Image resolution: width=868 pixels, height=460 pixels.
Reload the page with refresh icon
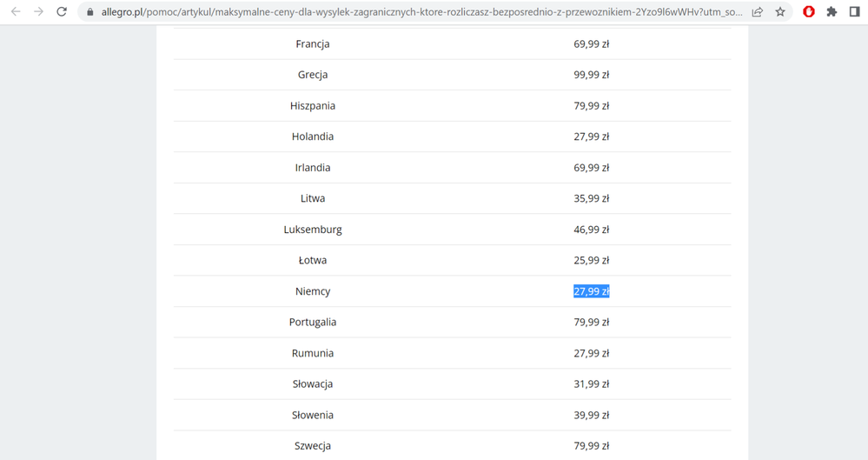(x=62, y=12)
